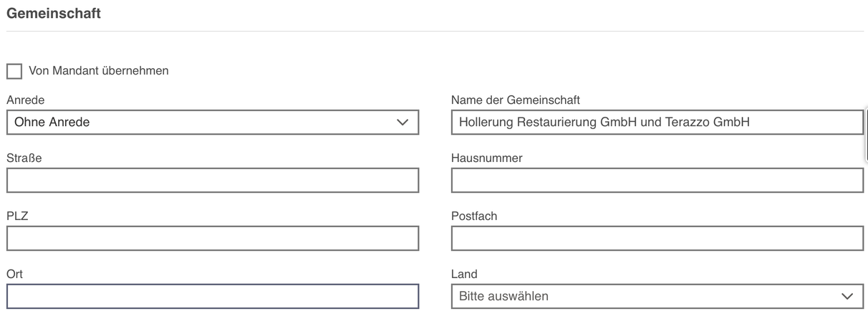Viewport: 868px width, 324px height.
Task: Focus the Name der Gemeinschaft text field
Action: pos(657,122)
